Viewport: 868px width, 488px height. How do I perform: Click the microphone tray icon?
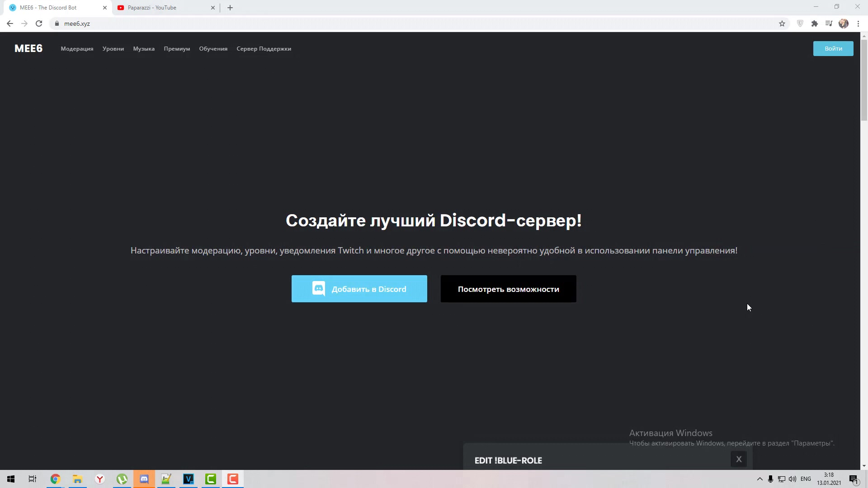click(x=770, y=479)
